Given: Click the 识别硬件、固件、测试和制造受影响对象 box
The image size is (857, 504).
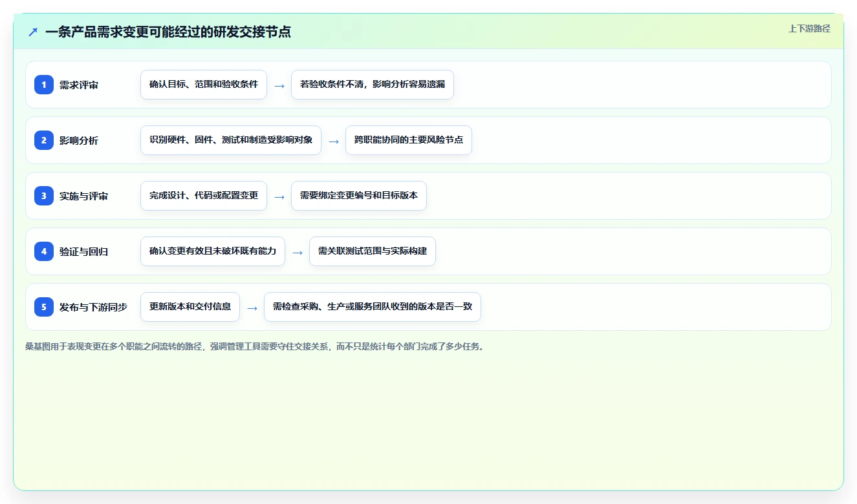Looking at the screenshot, I should click(231, 140).
